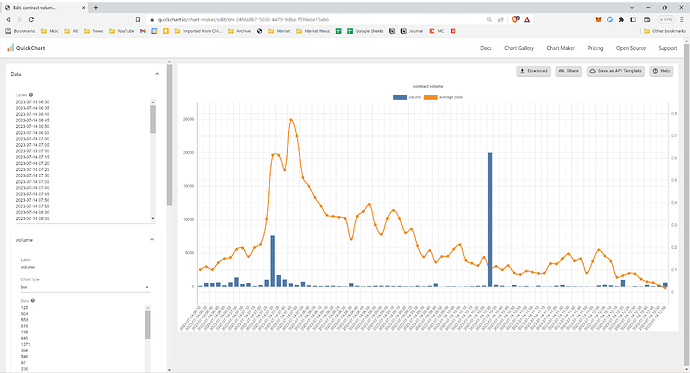Collapse the Data panel section

point(157,74)
